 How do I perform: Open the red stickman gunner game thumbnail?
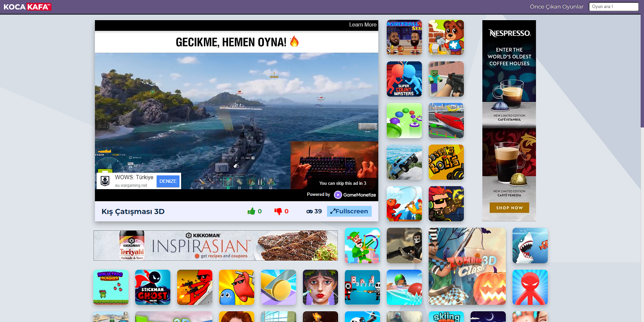pyautogui.click(x=195, y=287)
